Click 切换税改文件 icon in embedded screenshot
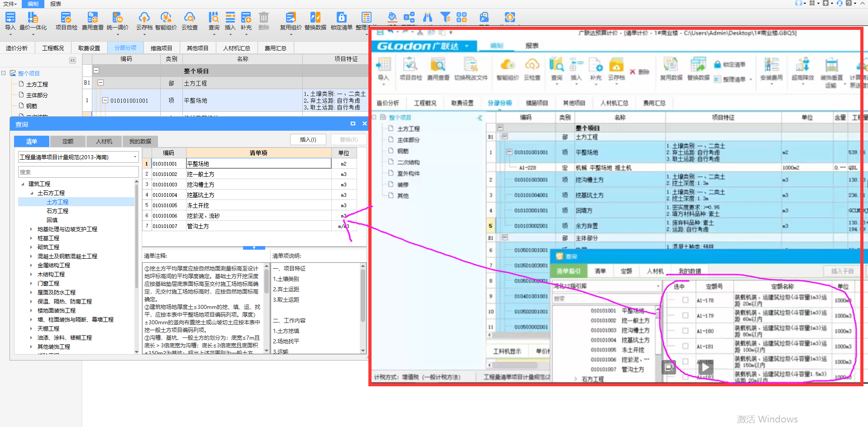 point(471,65)
